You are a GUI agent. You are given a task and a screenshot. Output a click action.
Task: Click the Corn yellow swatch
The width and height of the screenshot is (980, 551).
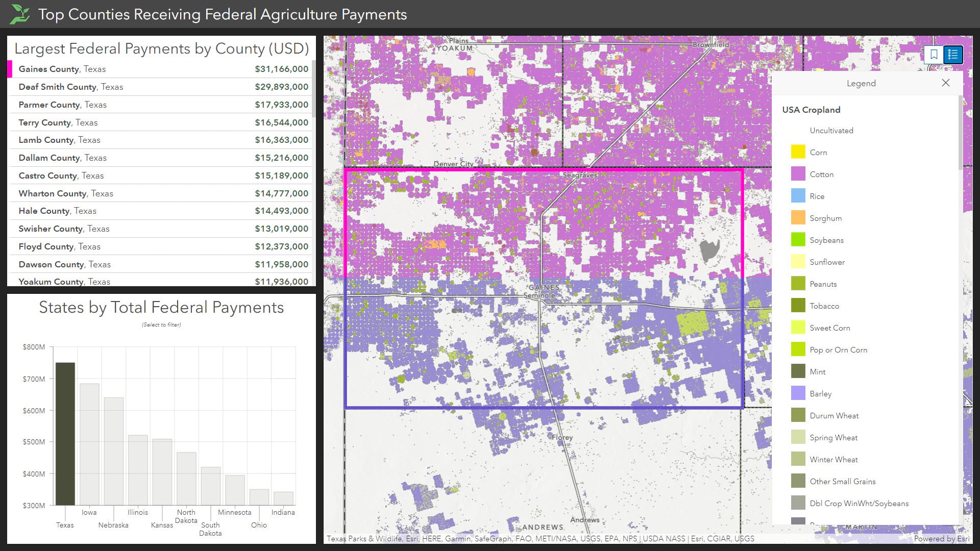(798, 152)
